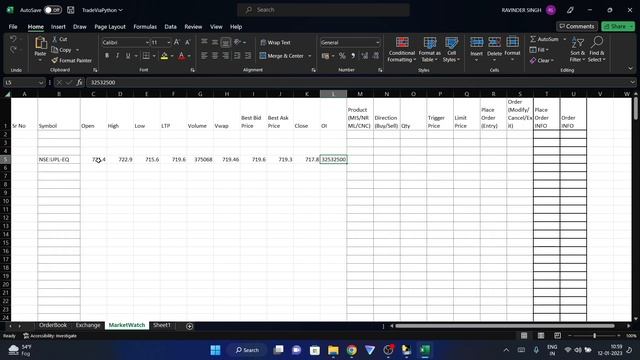Open the Page Layout tab
The image size is (640, 360).
[x=110, y=27]
